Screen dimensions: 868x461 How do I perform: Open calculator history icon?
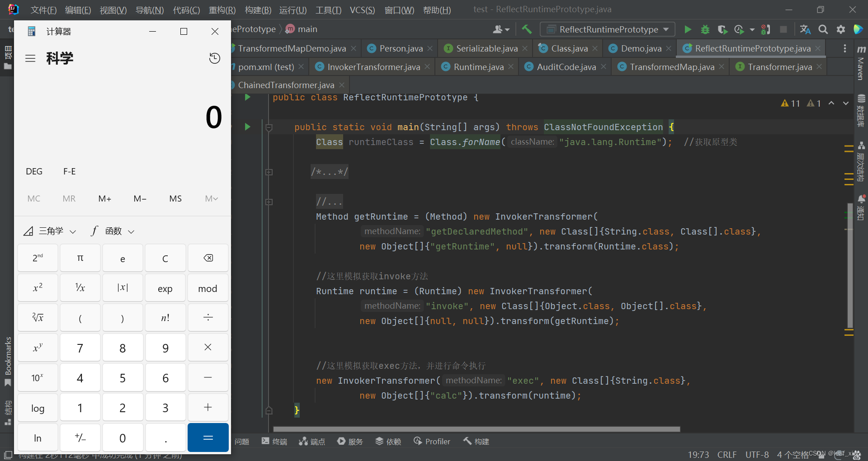[x=215, y=58]
